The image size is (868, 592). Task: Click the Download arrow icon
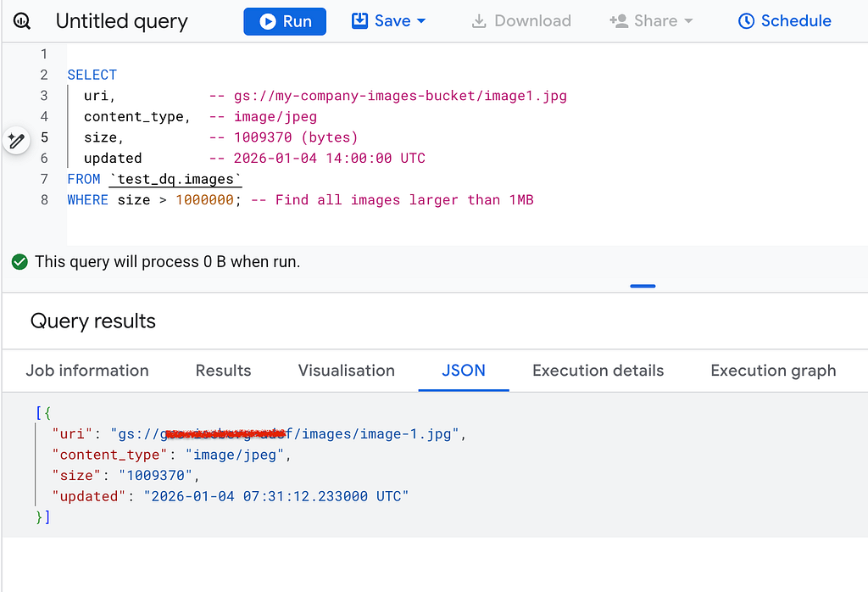click(479, 21)
